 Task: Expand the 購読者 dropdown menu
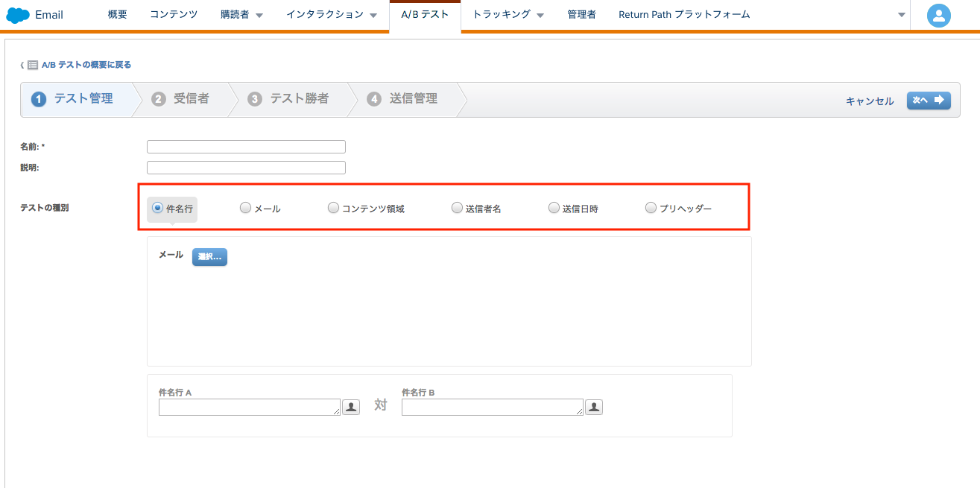coord(259,16)
